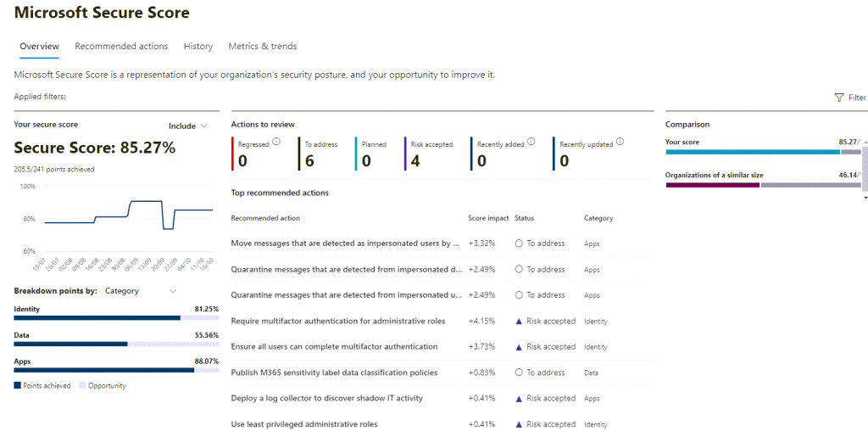
Task: Click Comparison panel scroll down arrow
Action: tap(865, 198)
